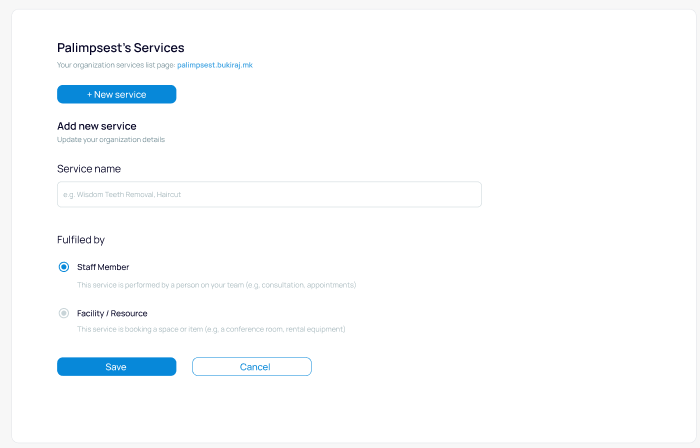The width and height of the screenshot is (700, 448).
Task: Click the plus icon on New service
Action: (x=89, y=94)
